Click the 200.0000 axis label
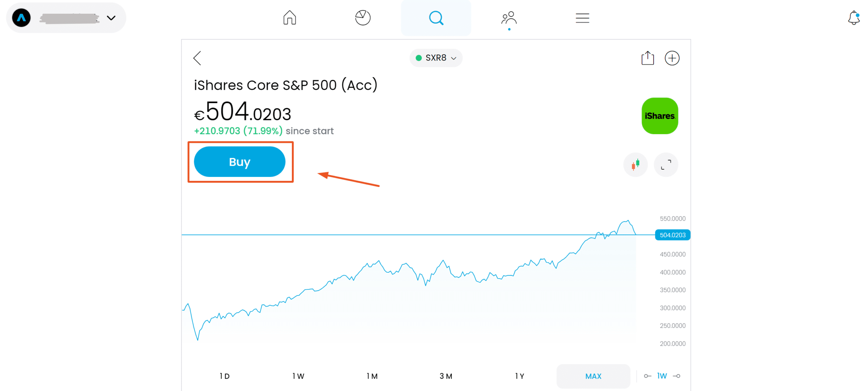Screen dimensions: 868x391 click(673, 344)
